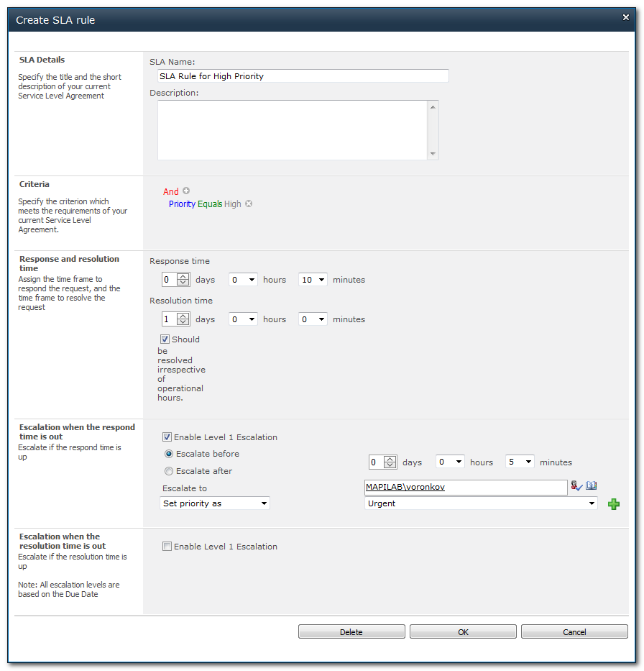Enable Level 1 Escalation for resolution time
This screenshot has height=671, width=644.
[x=167, y=547]
